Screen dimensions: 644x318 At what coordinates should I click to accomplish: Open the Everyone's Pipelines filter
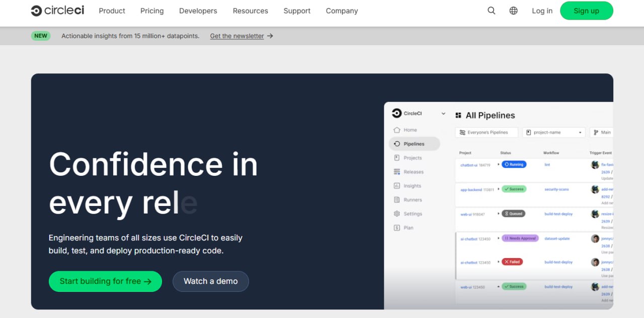487,133
